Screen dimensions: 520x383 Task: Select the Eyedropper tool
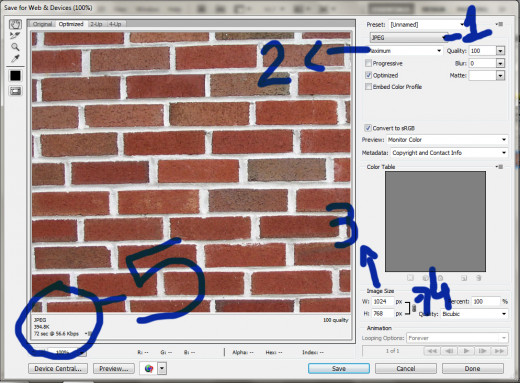point(15,59)
